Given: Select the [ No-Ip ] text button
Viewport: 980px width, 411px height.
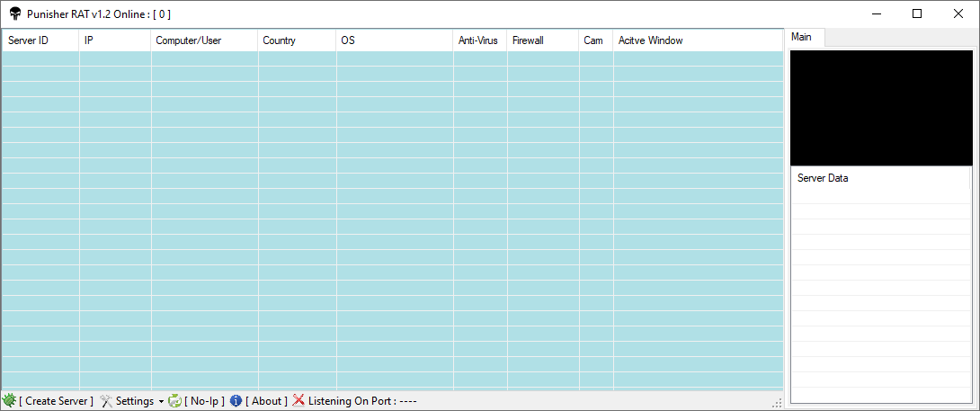Looking at the screenshot, I should [204, 401].
